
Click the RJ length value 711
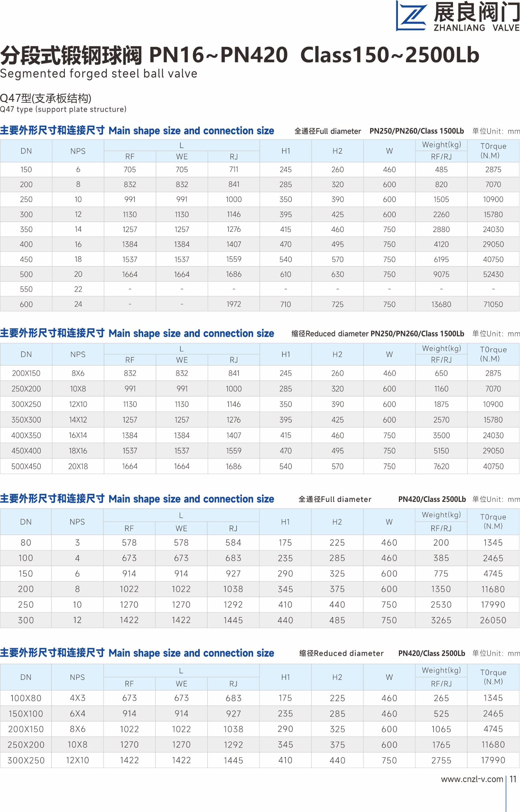click(x=234, y=170)
